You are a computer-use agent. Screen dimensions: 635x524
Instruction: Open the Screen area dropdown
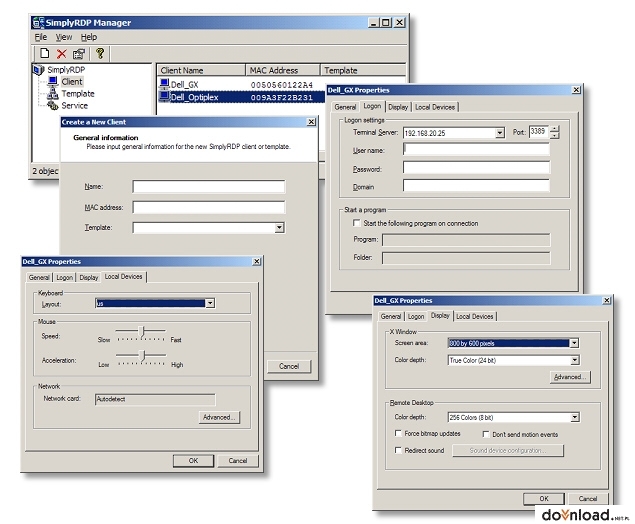[574, 343]
